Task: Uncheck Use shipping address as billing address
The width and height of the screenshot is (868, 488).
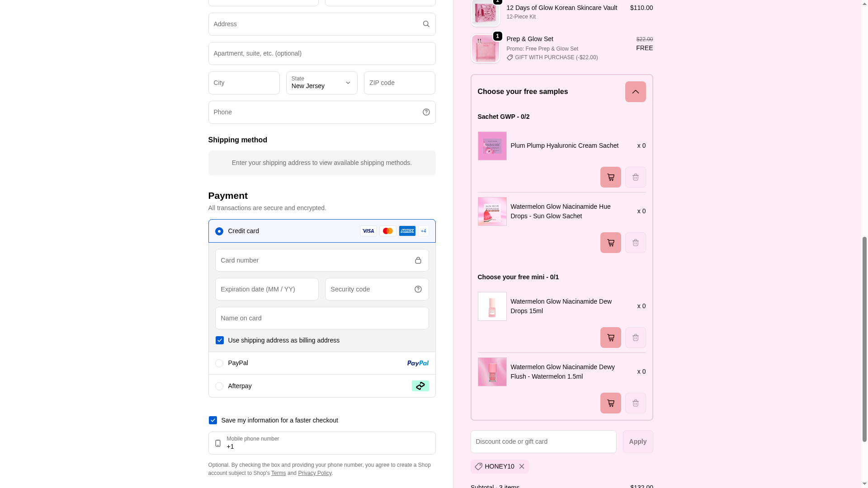Action: pyautogui.click(x=220, y=340)
